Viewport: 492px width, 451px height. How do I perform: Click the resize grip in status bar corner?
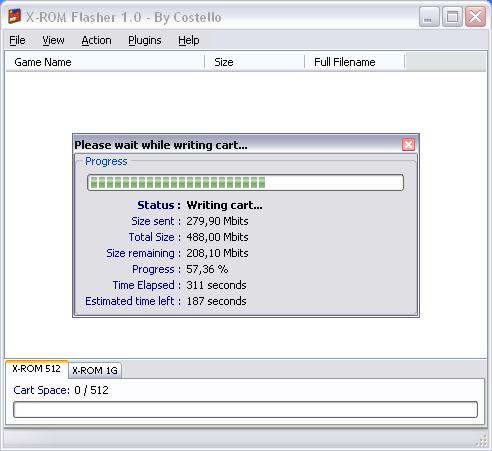[482, 441]
